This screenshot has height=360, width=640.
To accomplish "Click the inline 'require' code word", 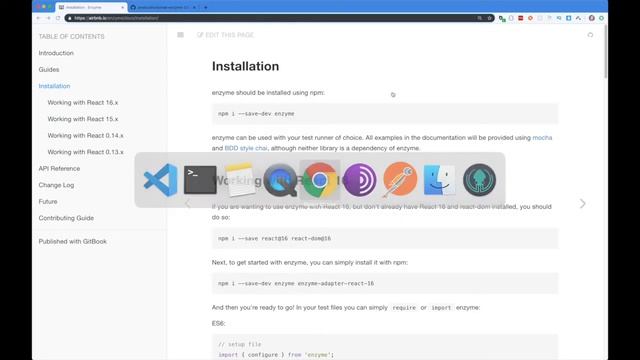I will tap(404, 308).
